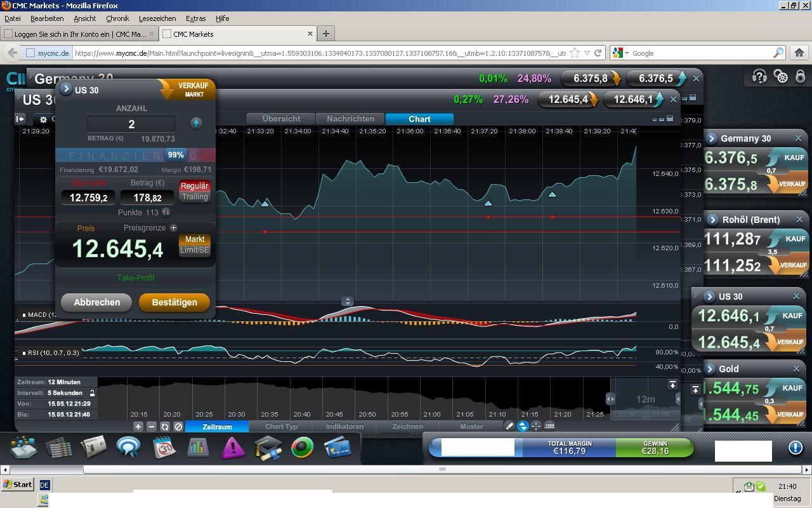The height and width of the screenshot is (508, 812).
Task: Select Trailing stop-loss mode
Action: coord(194,197)
